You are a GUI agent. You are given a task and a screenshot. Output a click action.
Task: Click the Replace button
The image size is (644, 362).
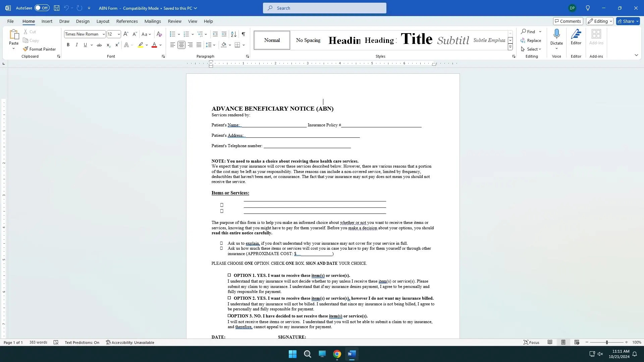(x=531, y=40)
